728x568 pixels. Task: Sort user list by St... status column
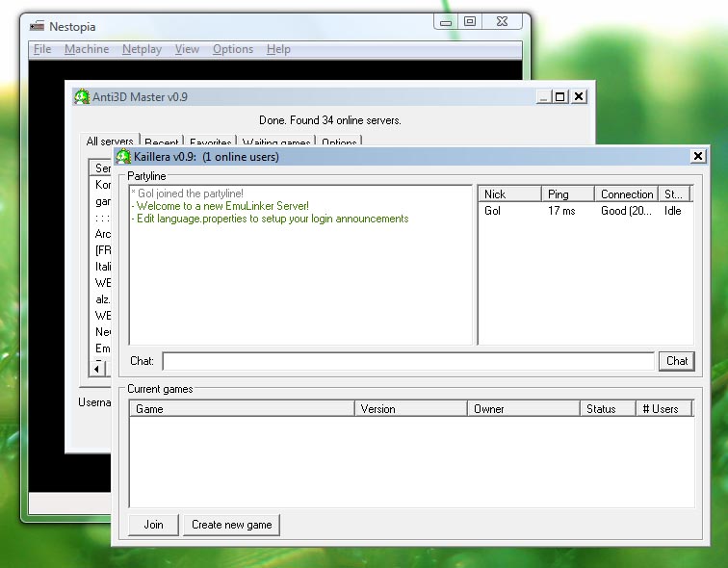(674, 194)
